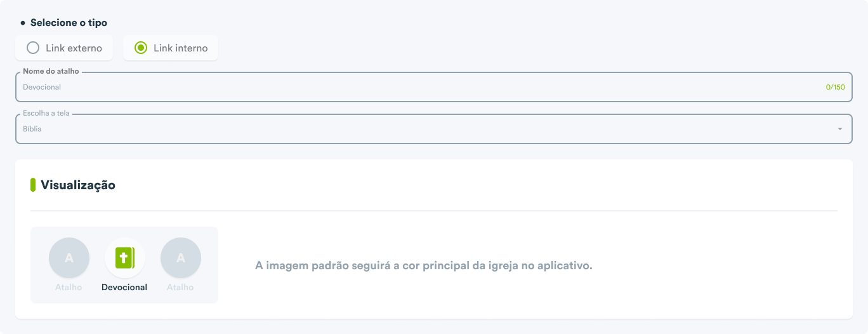Screen dimensions: 868x334
Task: Click the Devocional label under the Bible icon
Action: click(124, 287)
